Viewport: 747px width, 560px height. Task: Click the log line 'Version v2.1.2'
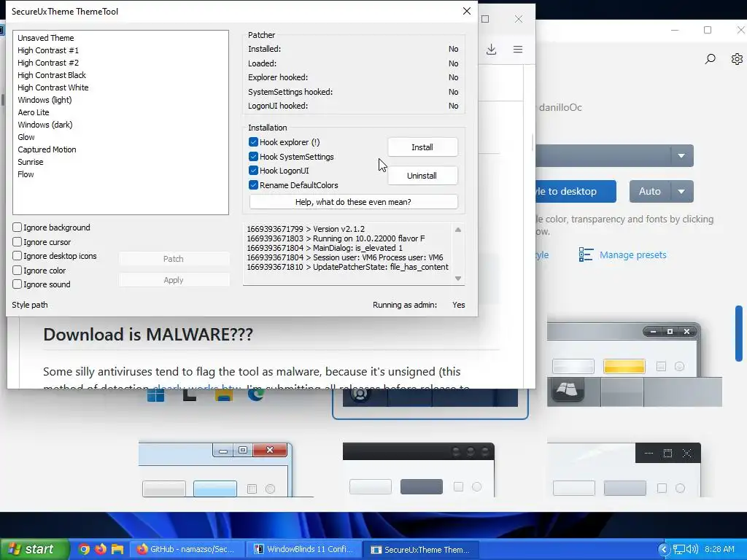point(338,229)
